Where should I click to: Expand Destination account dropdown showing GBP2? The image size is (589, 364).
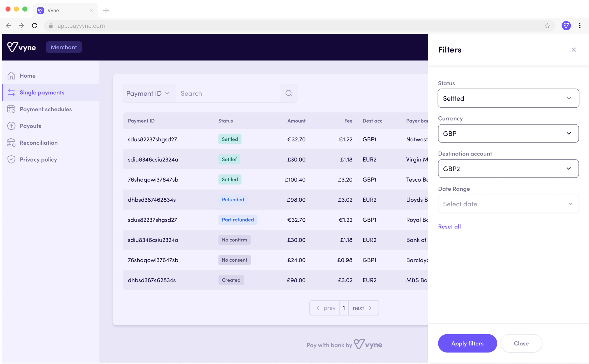coord(508,169)
